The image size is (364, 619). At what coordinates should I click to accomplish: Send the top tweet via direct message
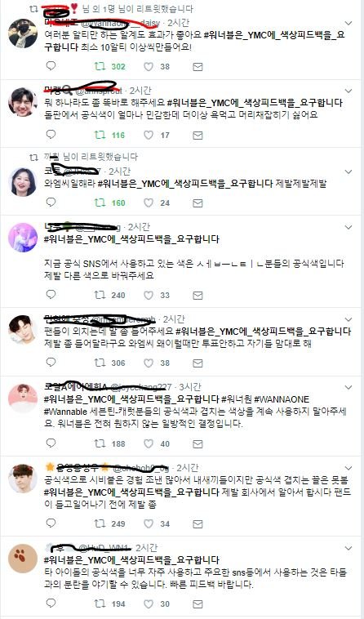point(198,67)
